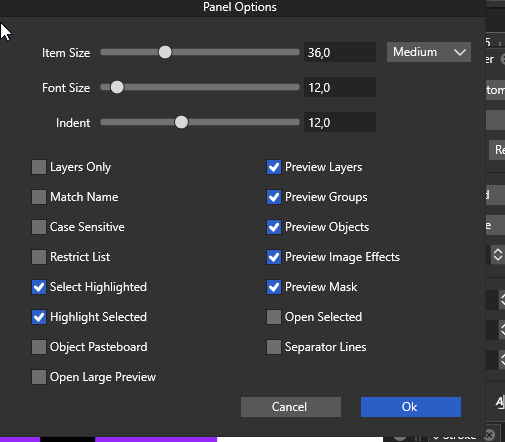Turn off Preview Mask checkbox
505x442 pixels.
[274, 287]
